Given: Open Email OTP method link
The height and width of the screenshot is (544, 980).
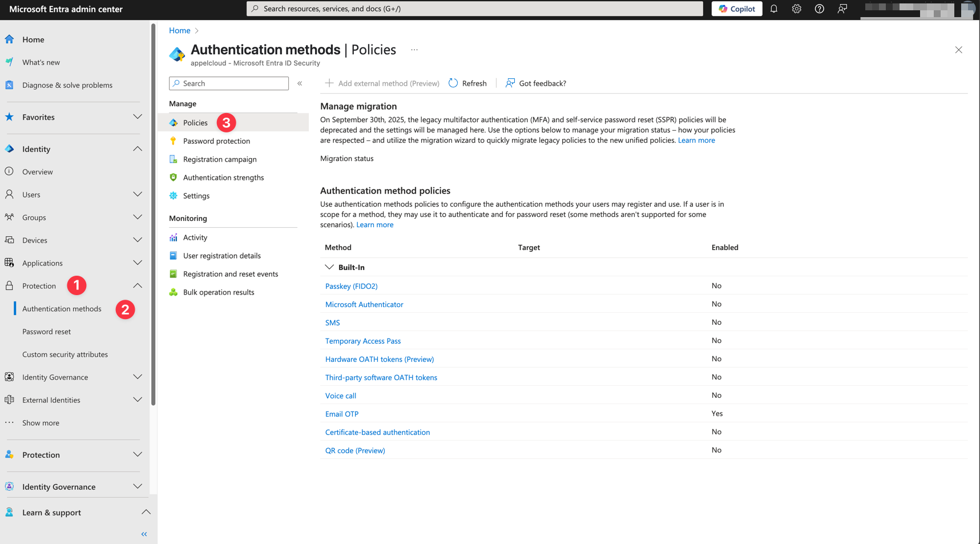Looking at the screenshot, I should coord(342,414).
